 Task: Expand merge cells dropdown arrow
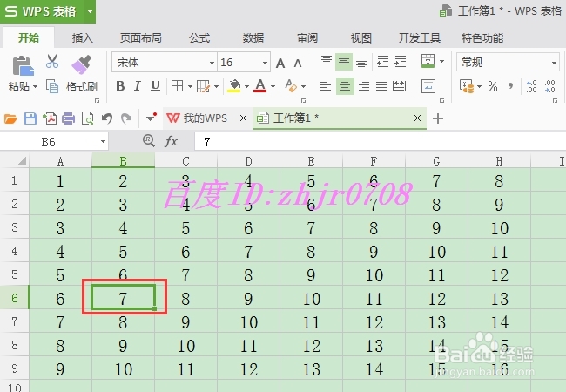(x=441, y=61)
